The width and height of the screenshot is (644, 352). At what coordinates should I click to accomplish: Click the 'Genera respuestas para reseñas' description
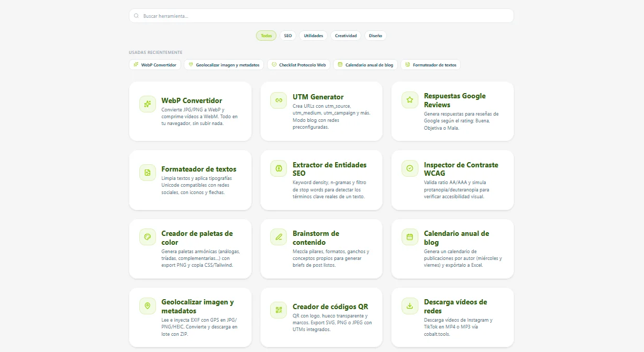click(461, 121)
